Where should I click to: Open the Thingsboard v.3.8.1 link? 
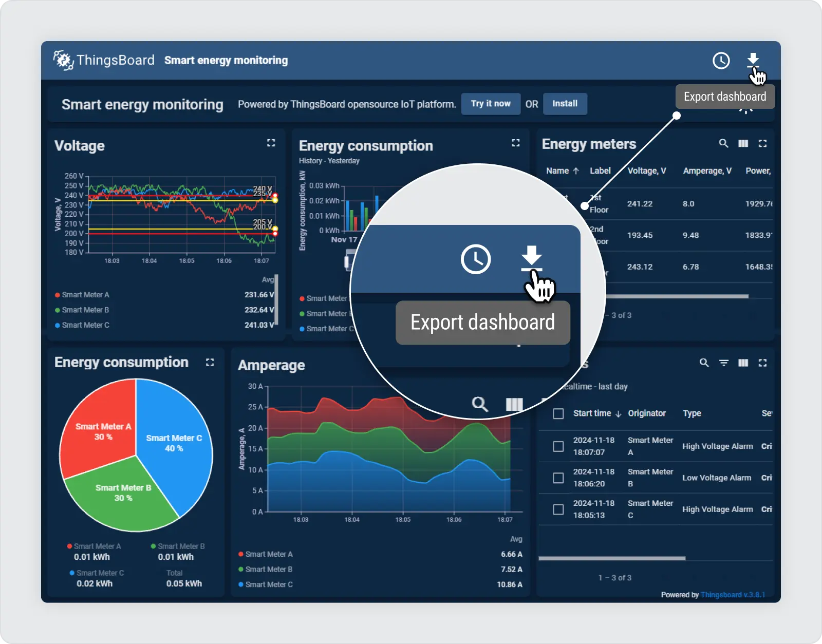[733, 595]
